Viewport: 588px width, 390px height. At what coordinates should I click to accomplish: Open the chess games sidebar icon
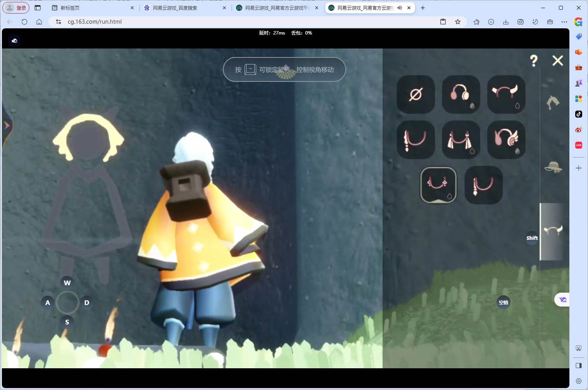[579, 83]
